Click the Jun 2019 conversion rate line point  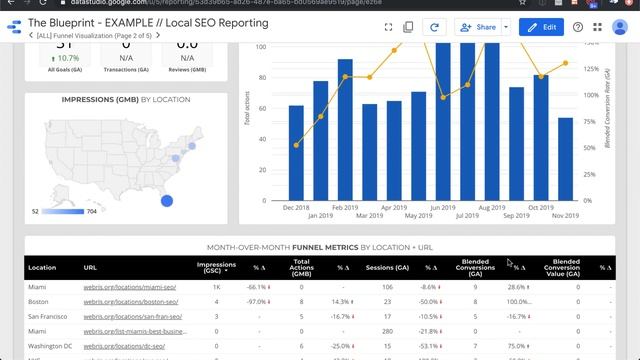click(443, 98)
